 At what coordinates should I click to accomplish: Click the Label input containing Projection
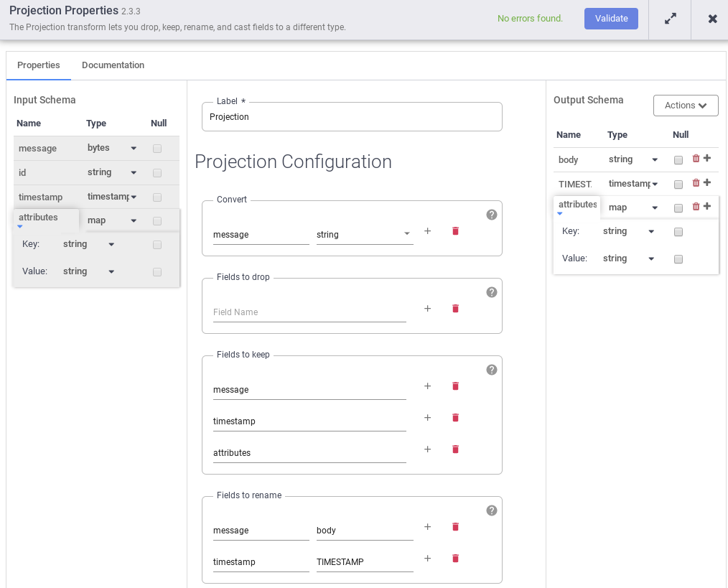352,117
